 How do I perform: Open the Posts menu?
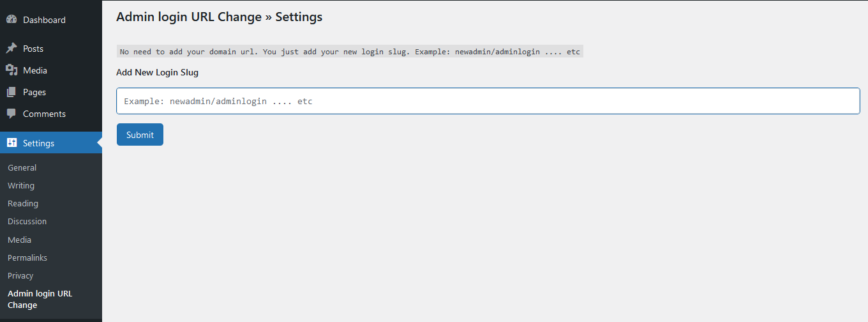tap(33, 49)
